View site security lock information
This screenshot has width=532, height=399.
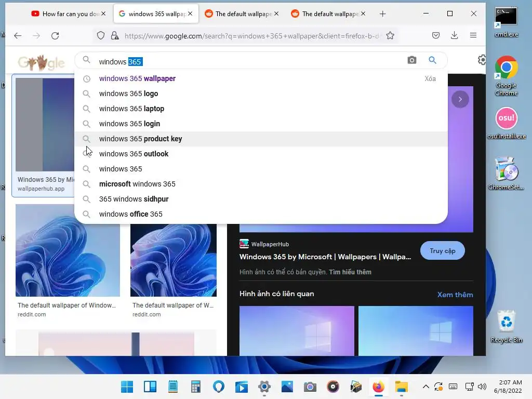(x=115, y=36)
